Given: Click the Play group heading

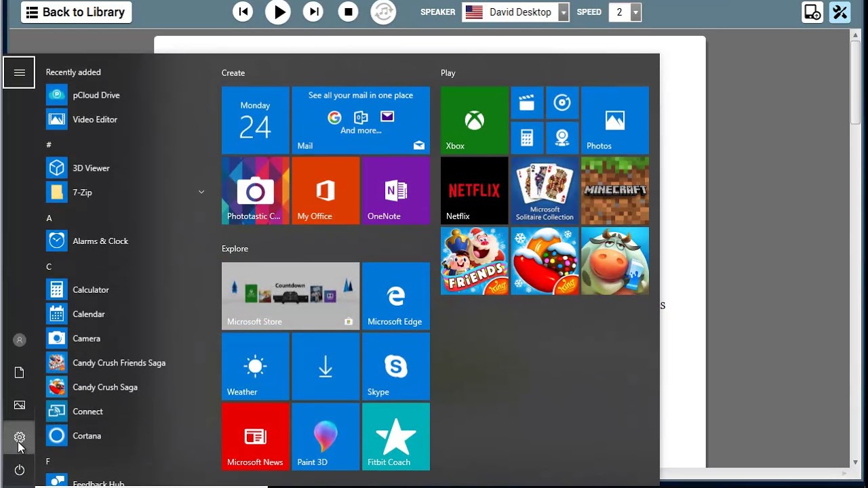Looking at the screenshot, I should [448, 73].
